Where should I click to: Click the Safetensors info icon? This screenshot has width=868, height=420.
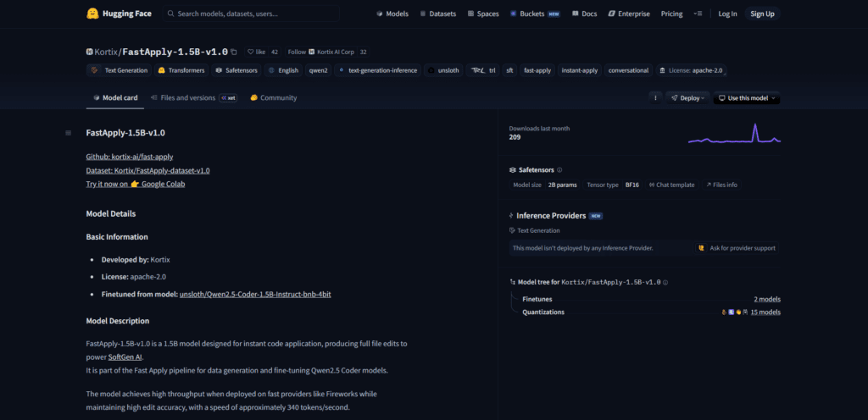(x=559, y=170)
